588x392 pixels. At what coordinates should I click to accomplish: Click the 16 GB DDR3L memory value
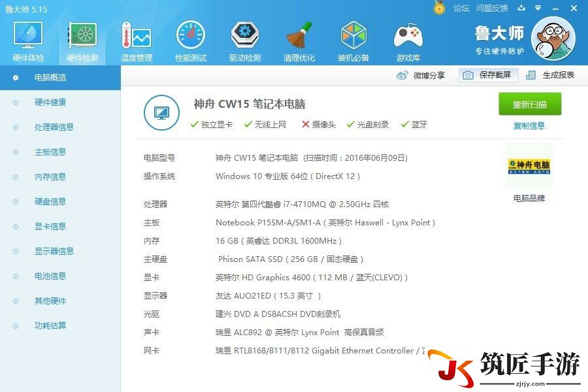tap(278, 241)
